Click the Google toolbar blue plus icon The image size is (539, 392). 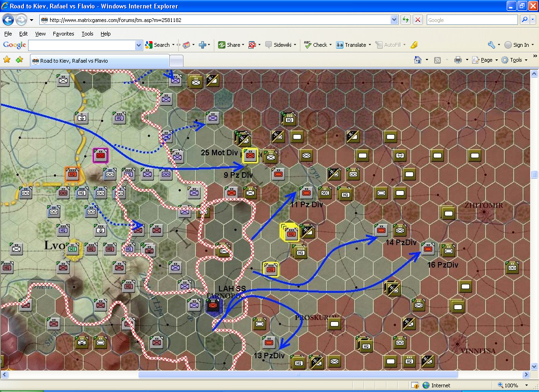tap(203, 45)
